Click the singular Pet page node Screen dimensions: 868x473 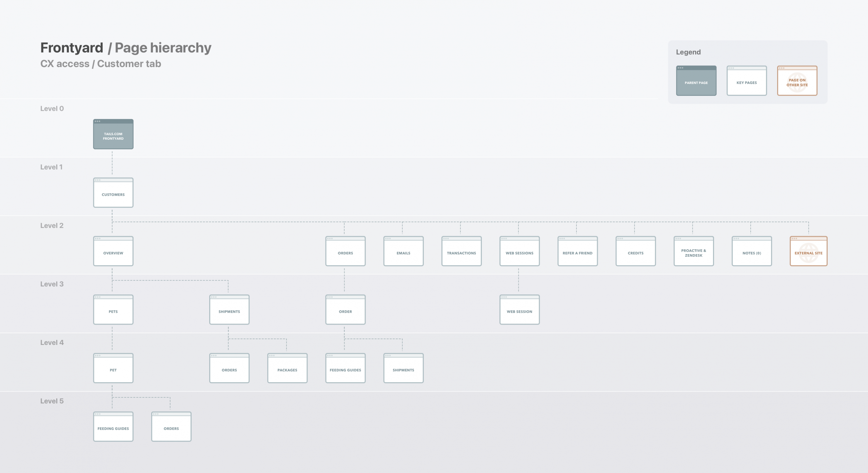113,368
